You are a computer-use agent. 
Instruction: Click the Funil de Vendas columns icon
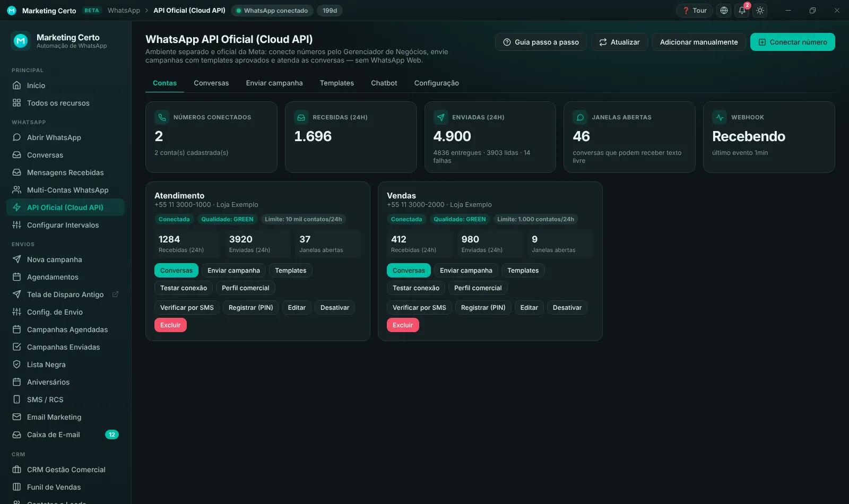tap(16, 487)
